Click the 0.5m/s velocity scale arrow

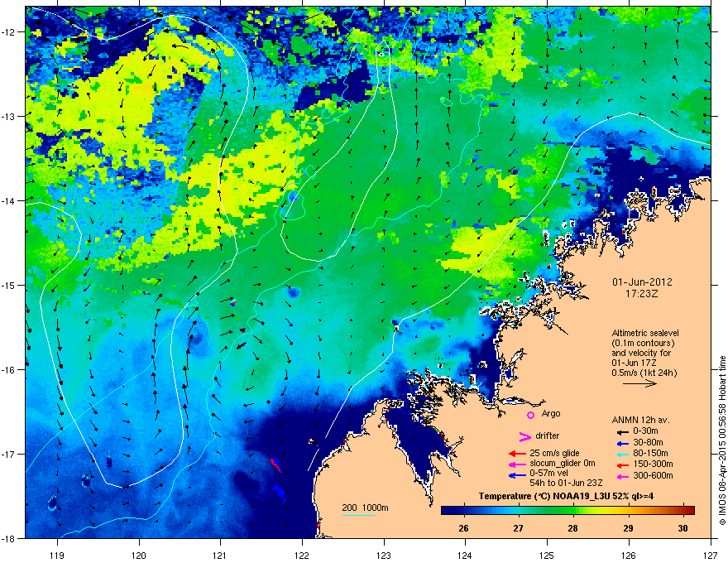pos(639,383)
